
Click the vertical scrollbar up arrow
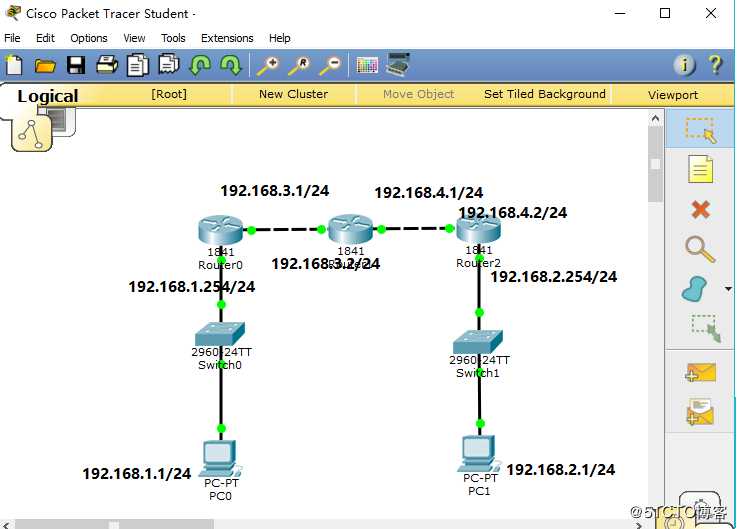coord(655,119)
